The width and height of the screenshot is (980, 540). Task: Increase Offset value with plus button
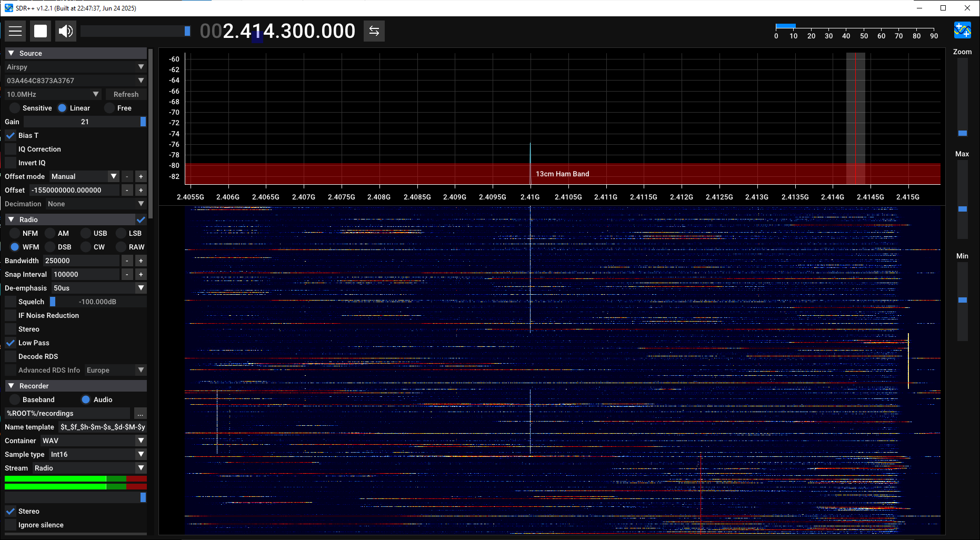pyautogui.click(x=141, y=190)
